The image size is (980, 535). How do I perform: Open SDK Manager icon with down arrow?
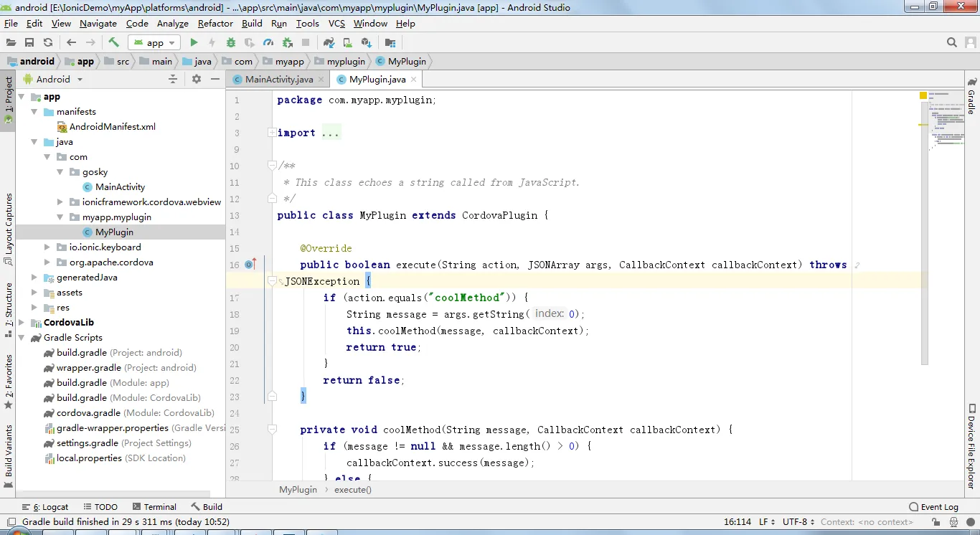point(366,42)
